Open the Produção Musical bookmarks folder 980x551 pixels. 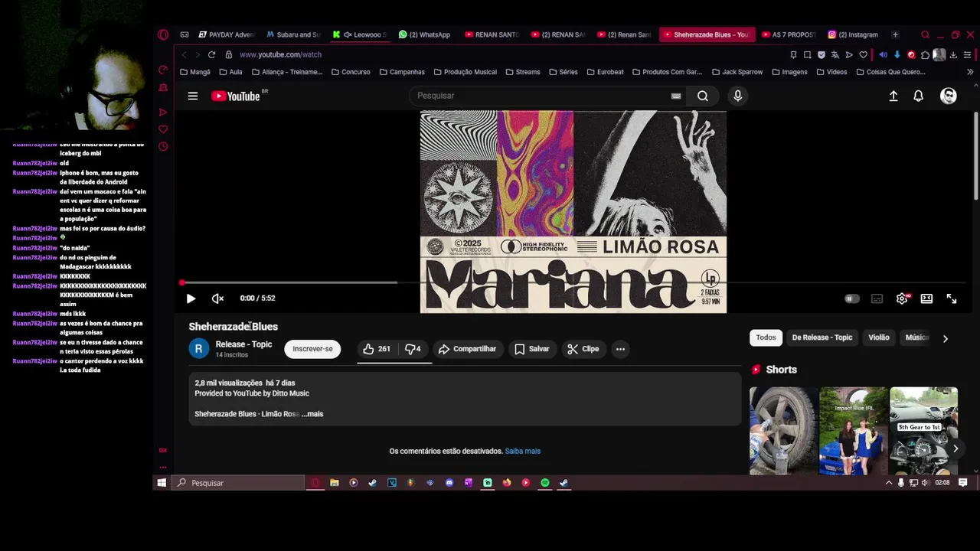(x=465, y=72)
